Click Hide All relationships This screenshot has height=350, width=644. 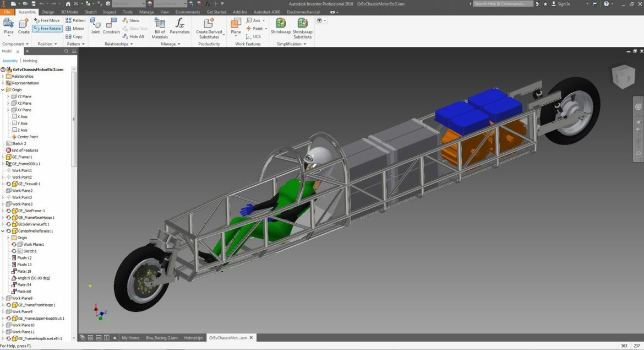click(x=133, y=36)
